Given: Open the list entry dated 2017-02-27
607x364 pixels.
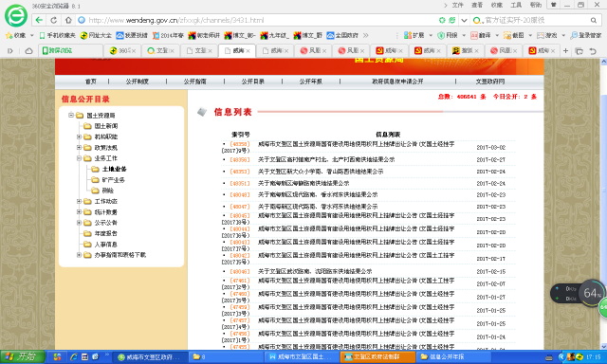Looking at the screenshot, I should pos(326,160).
